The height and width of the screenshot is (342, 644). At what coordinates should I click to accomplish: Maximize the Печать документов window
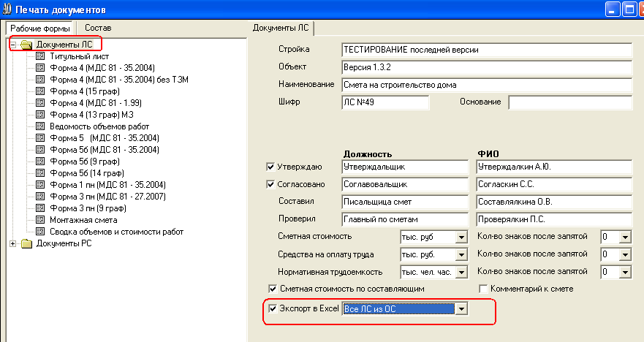pyautogui.click(x=629, y=9)
